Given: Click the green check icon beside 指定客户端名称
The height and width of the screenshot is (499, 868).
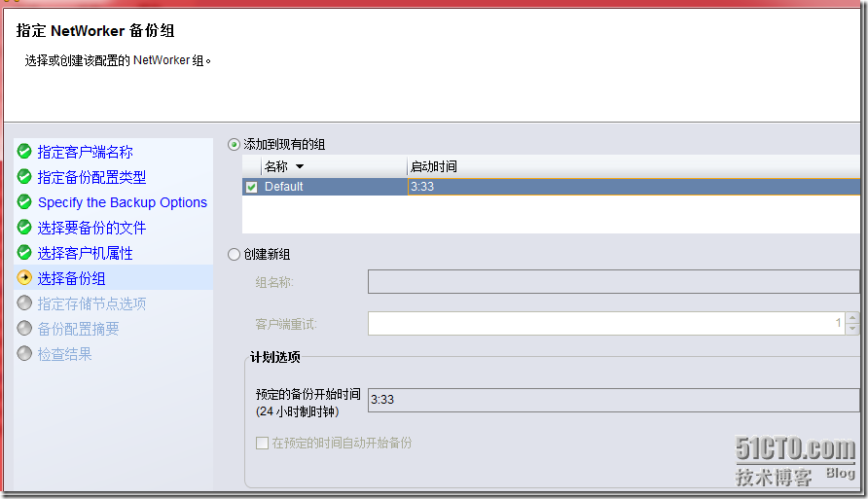Looking at the screenshot, I should click(24, 151).
